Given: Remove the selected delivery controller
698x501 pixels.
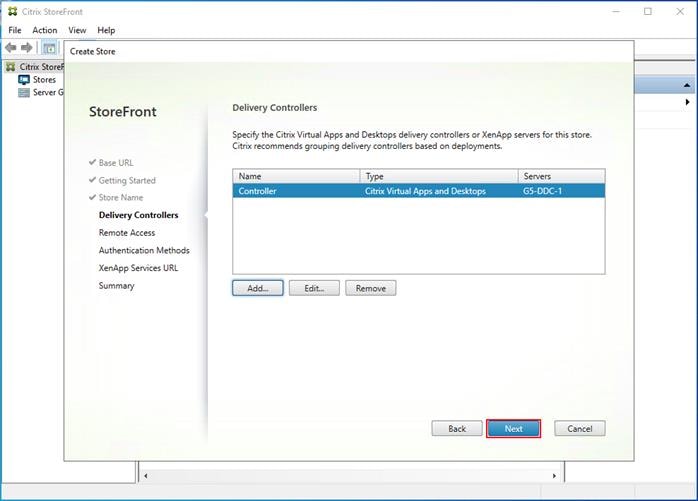Looking at the screenshot, I should tap(370, 288).
